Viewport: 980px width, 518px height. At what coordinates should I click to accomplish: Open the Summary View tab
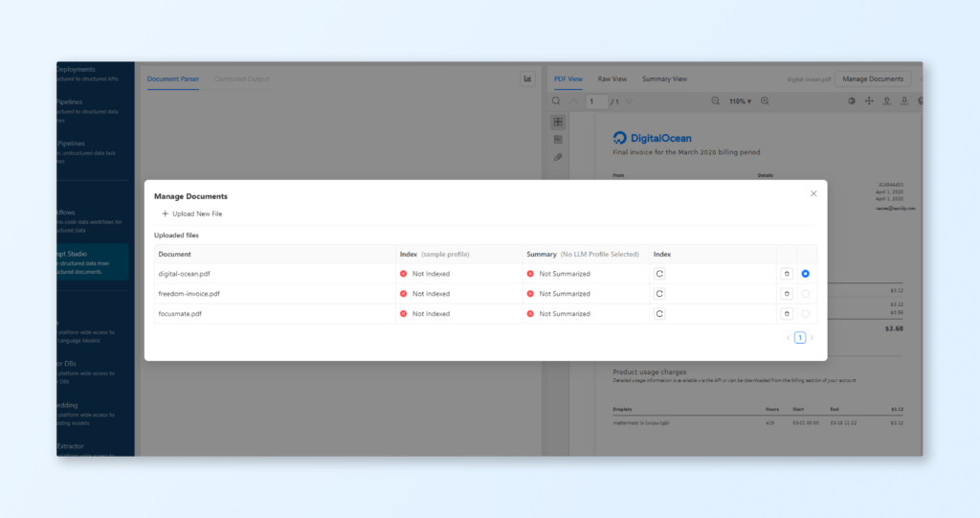[x=664, y=79]
